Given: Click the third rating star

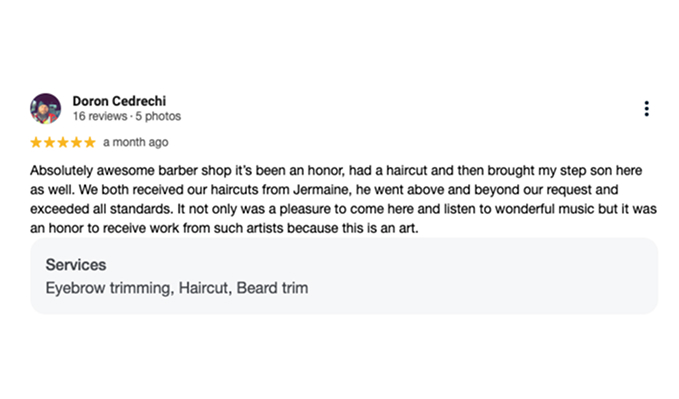Looking at the screenshot, I should [63, 142].
